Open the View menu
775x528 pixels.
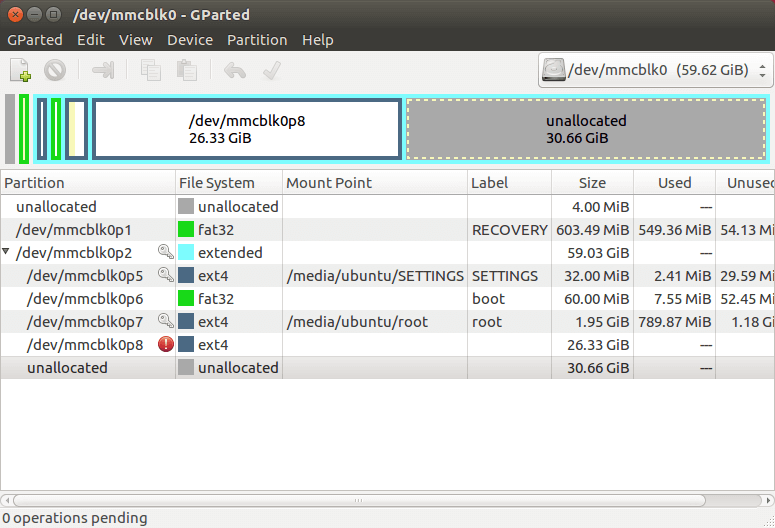click(136, 40)
